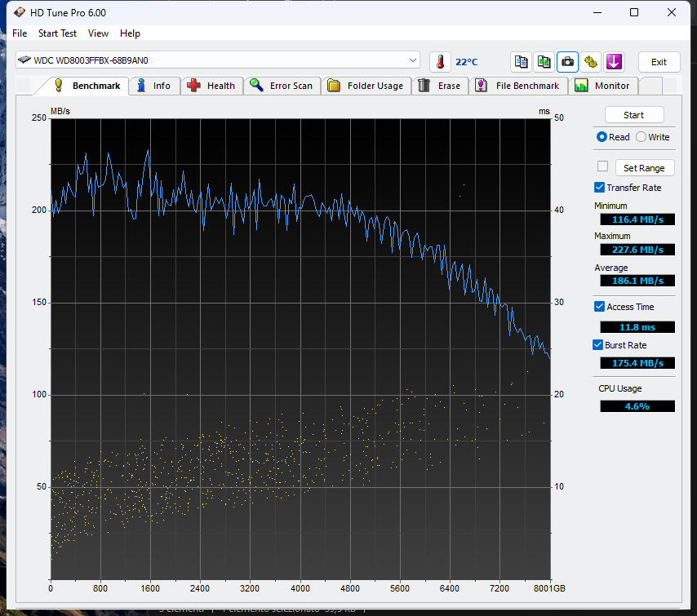The width and height of the screenshot is (697, 616).
Task: Toggle the Burst Rate checkbox
Action: coord(598,345)
